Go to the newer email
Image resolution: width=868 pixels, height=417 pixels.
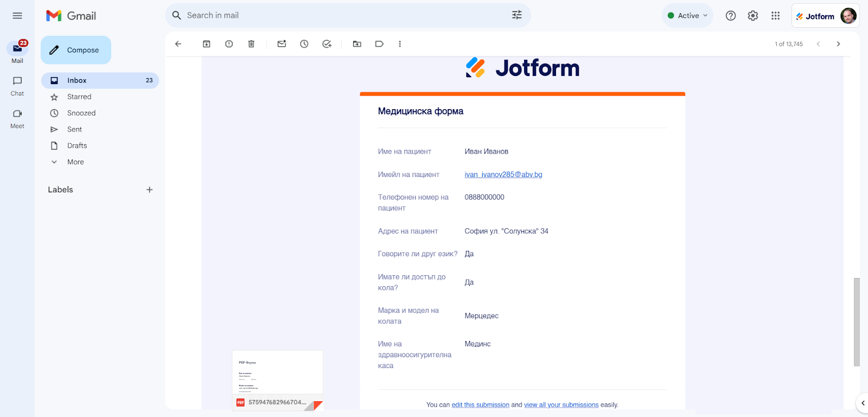pyautogui.click(x=818, y=44)
